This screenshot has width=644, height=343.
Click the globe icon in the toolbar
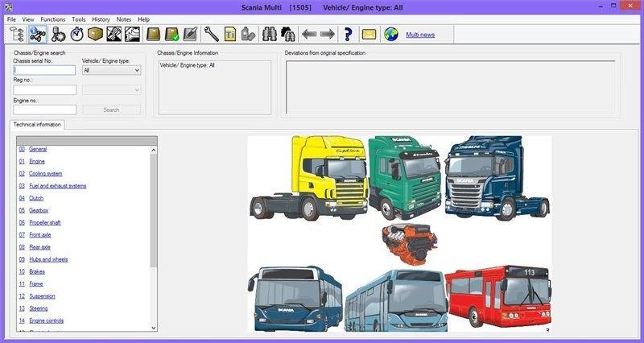click(391, 35)
